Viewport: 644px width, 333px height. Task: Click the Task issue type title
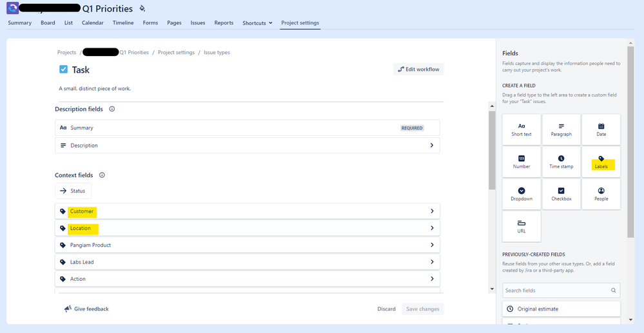[81, 70]
